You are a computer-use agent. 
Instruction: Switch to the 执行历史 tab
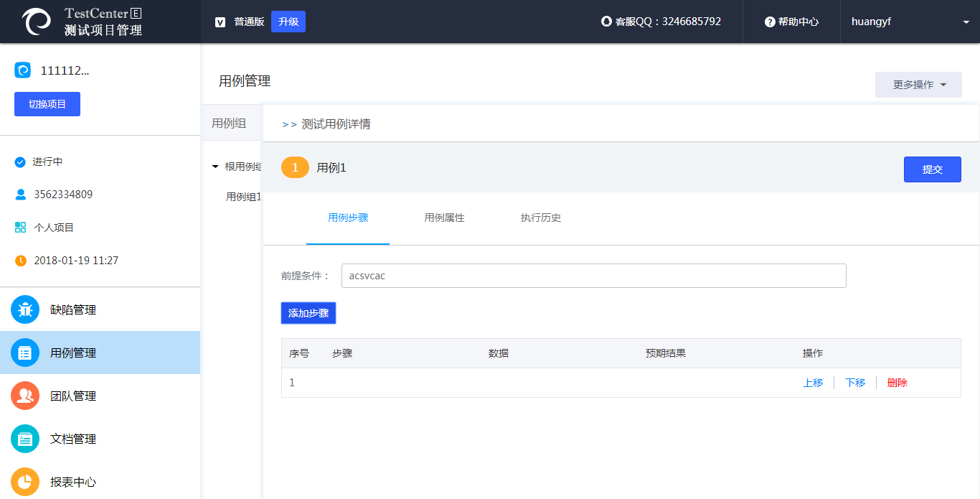click(540, 218)
